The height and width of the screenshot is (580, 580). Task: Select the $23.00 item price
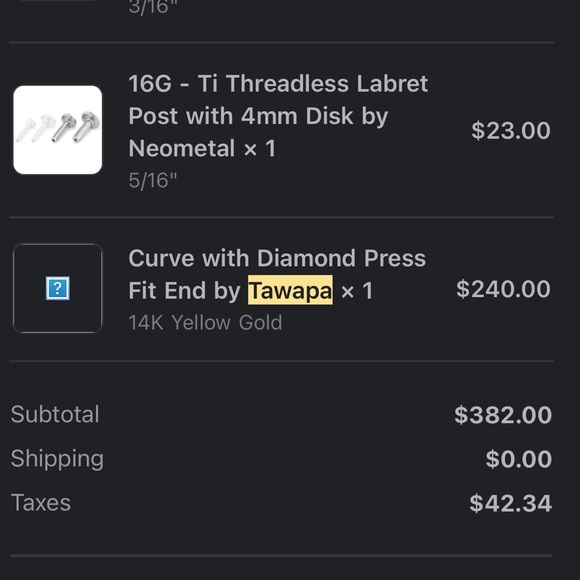[510, 130]
